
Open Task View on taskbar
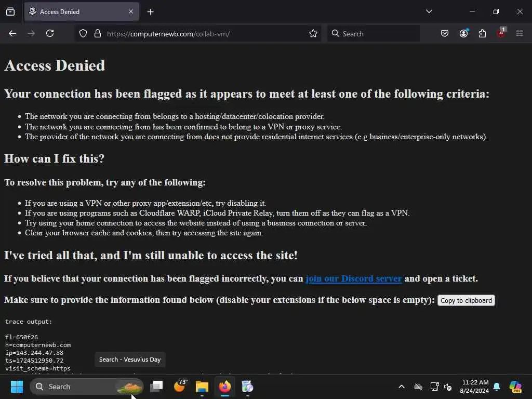click(156, 387)
